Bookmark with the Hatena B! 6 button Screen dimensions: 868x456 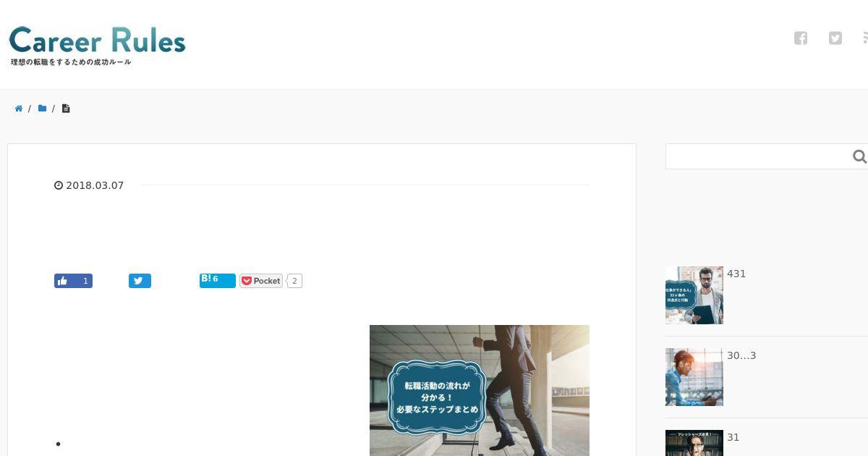[218, 280]
